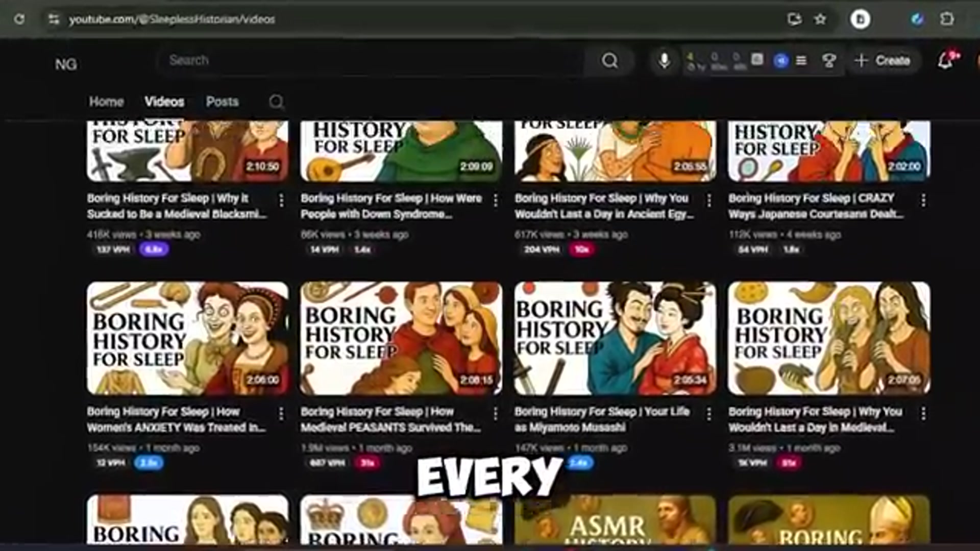
Task: Open the Ancient Egypt video thumbnail
Action: coord(615,151)
